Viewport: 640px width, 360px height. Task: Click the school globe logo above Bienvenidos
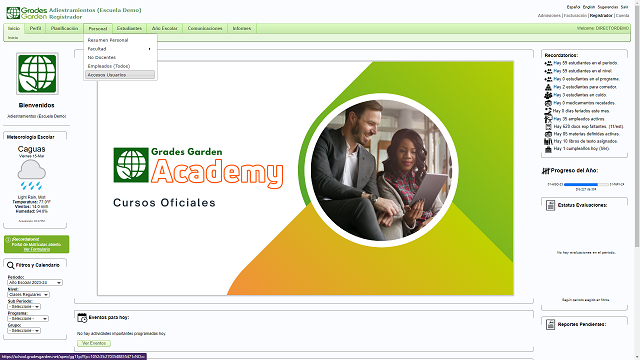point(37,73)
